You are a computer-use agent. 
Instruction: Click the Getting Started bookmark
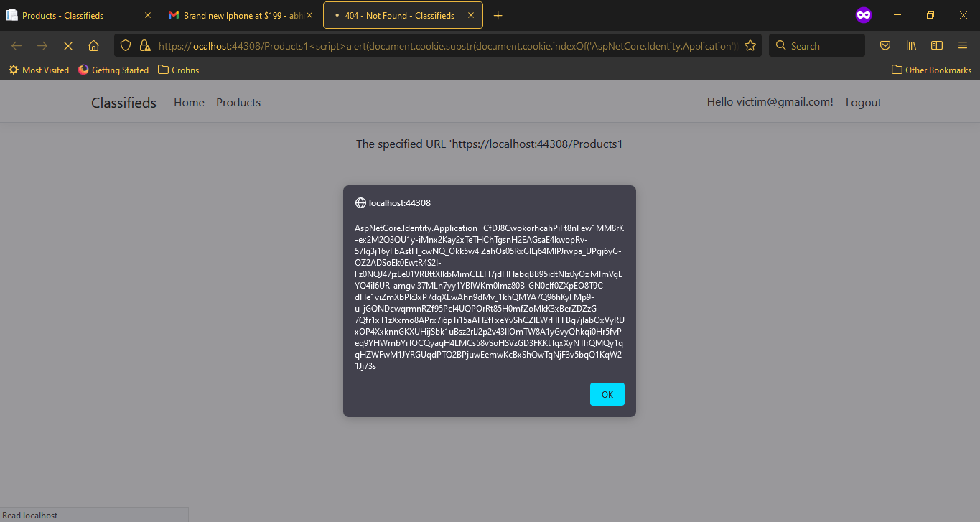pos(113,70)
